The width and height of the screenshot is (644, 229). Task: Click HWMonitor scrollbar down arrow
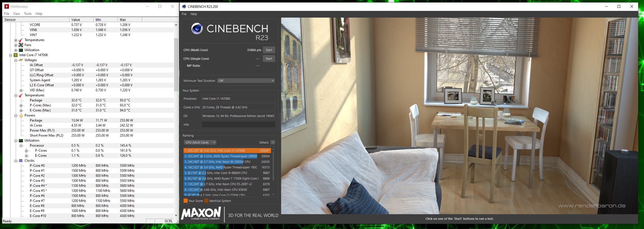pos(176,215)
